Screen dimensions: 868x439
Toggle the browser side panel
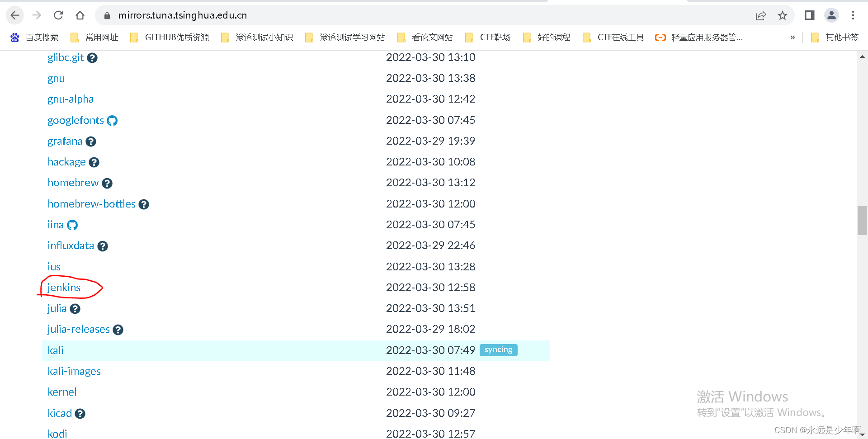click(x=809, y=15)
